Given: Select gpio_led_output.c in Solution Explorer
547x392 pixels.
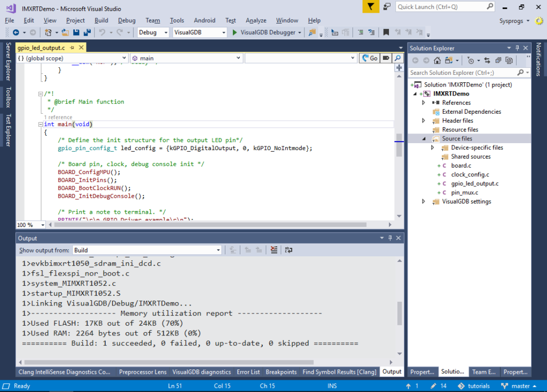Looking at the screenshot, I should click(474, 183).
